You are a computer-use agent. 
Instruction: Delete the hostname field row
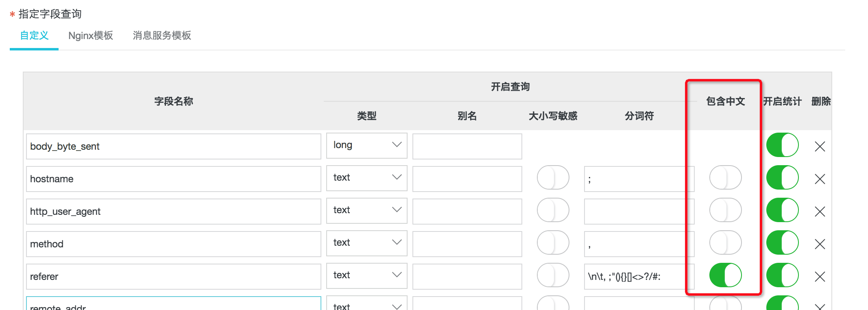pyautogui.click(x=820, y=179)
